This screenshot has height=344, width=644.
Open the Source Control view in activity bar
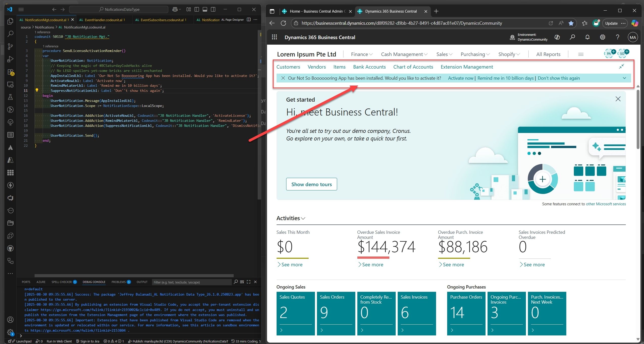click(x=10, y=46)
